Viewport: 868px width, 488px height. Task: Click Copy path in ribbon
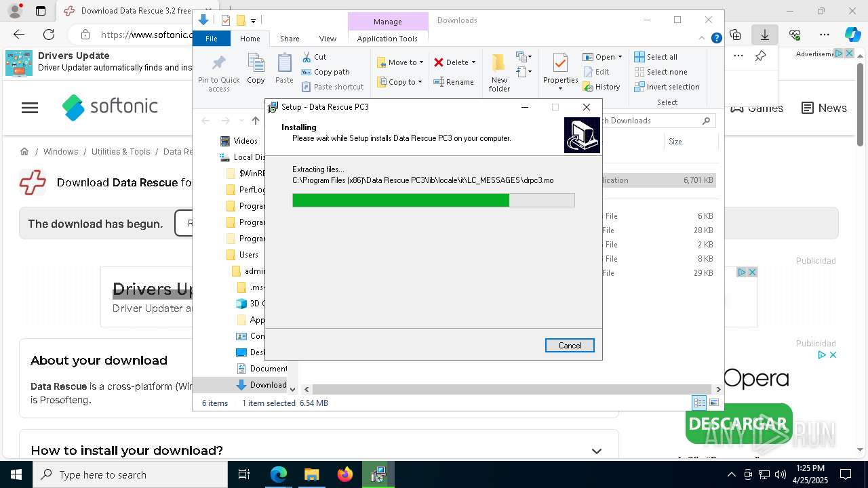pyautogui.click(x=325, y=72)
